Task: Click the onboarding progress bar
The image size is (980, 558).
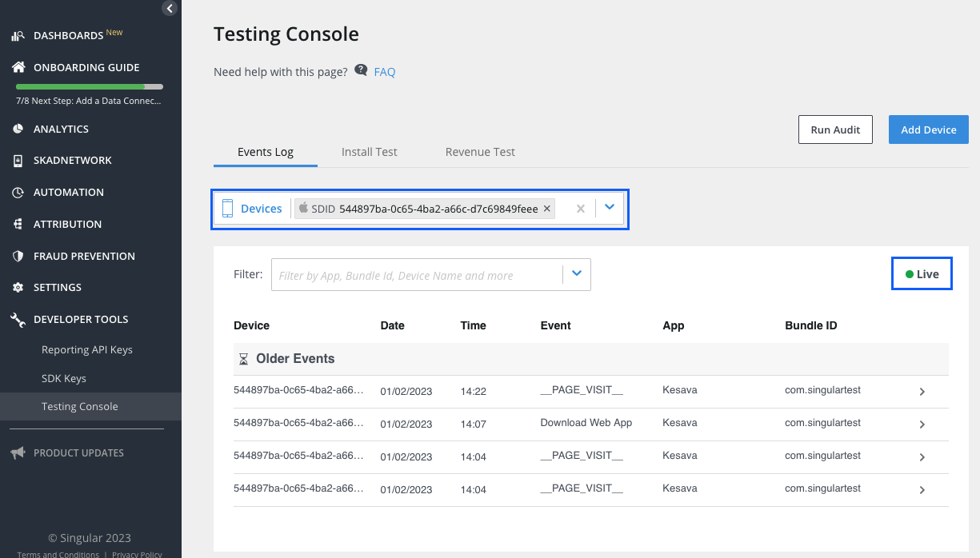Action: pos(90,86)
